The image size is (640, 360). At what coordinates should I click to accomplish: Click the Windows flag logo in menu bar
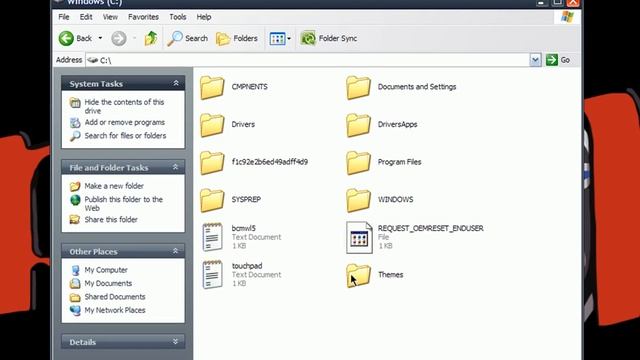tap(567, 17)
